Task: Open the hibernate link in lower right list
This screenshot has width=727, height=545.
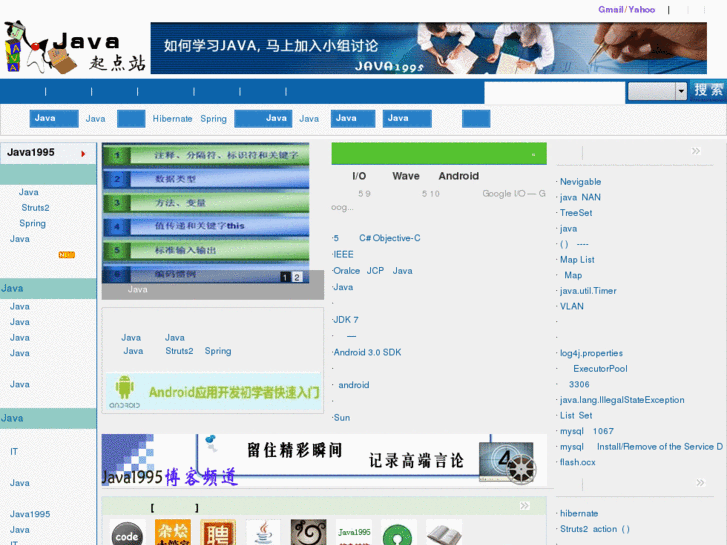Action: (579, 513)
